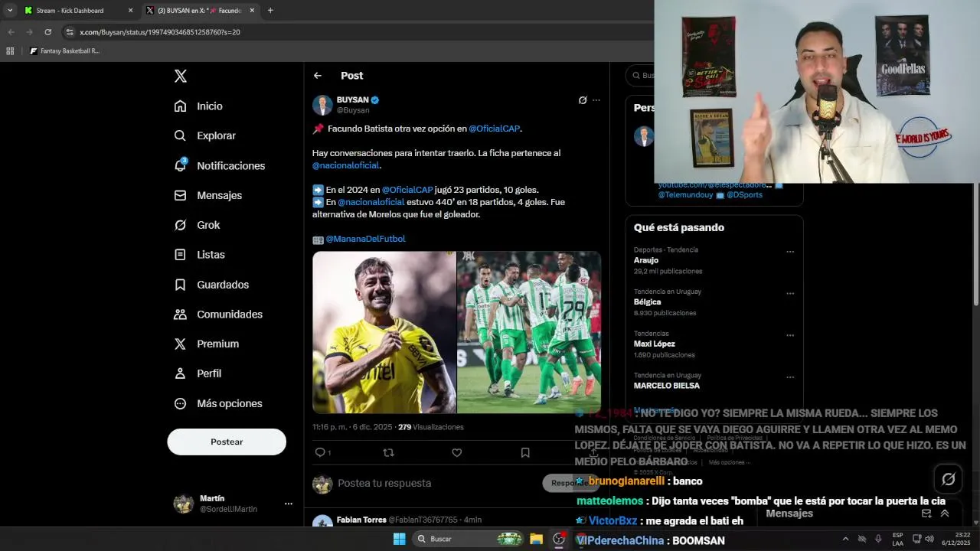Like the post with heart icon
Viewport: 980px width, 551px height.
457,452
